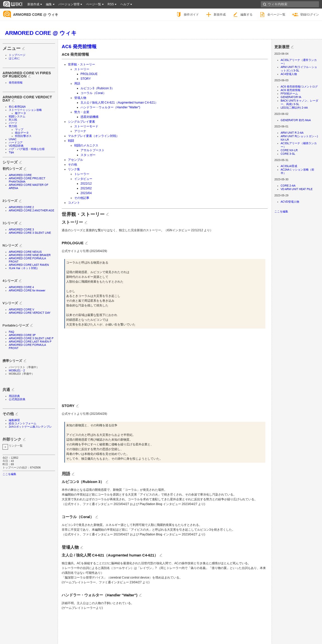Open VD ARM UNIT HEAT PILE history link
This screenshot has width=322, height=644.
(296, 189)
